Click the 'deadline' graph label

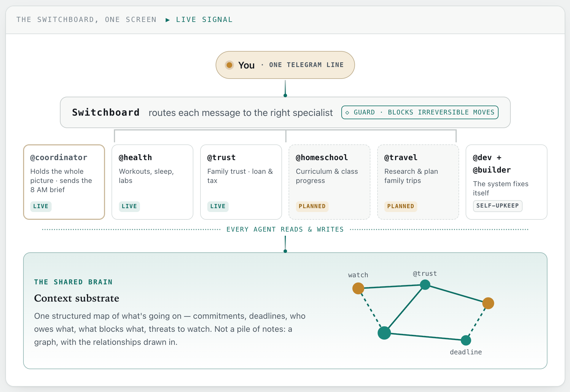pos(466,352)
